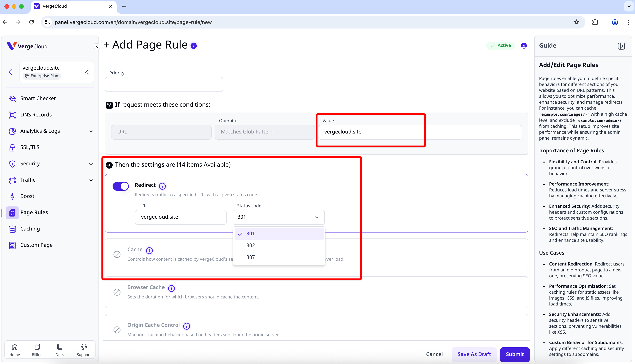
Task: Go back in browser history
Action: coord(5,22)
